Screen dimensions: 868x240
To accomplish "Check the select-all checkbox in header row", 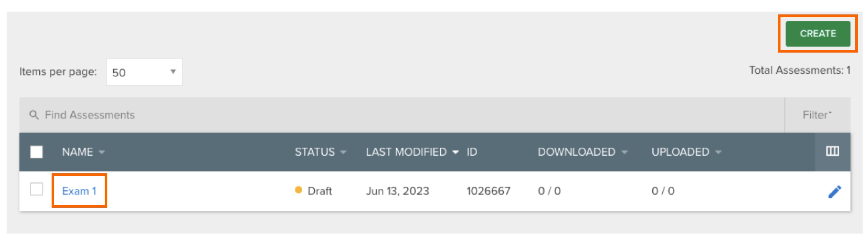I will 37,152.
